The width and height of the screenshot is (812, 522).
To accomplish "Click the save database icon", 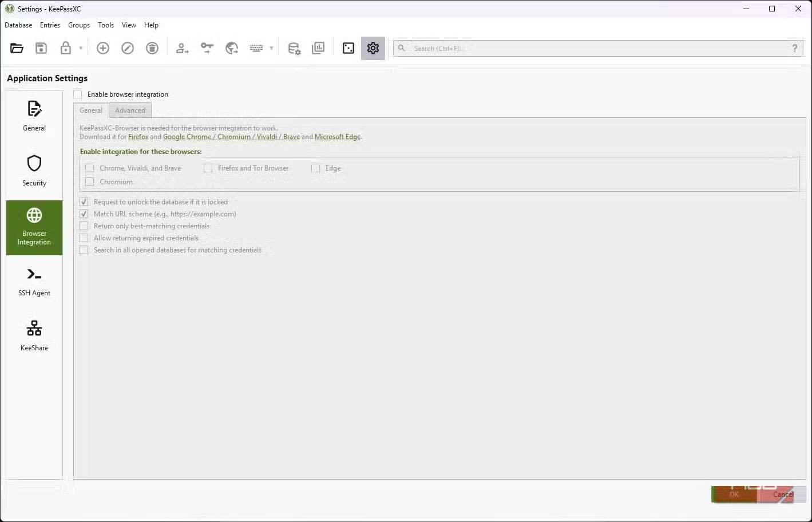I will tap(41, 49).
